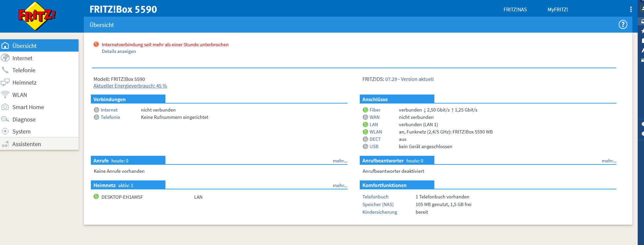Viewport: 644px width, 245px height.
Task: Click the green status dot beside Fiber
Action: [x=365, y=110]
